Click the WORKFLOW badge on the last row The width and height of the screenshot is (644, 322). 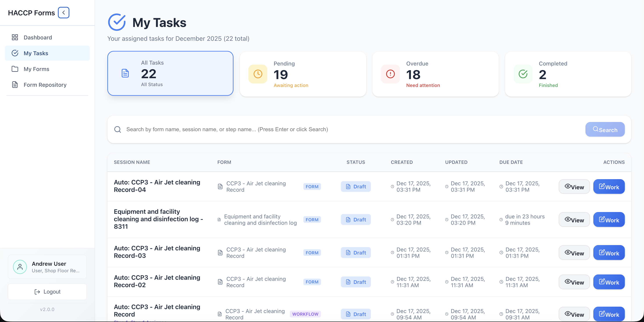[x=305, y=314]
